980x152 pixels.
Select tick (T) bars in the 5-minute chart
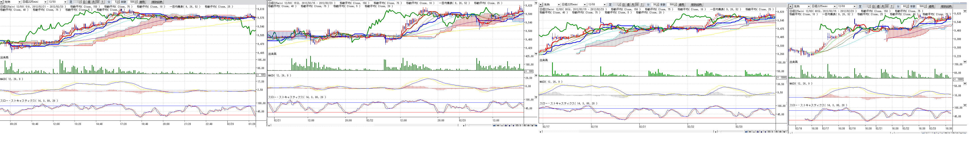tap(103, 2)
